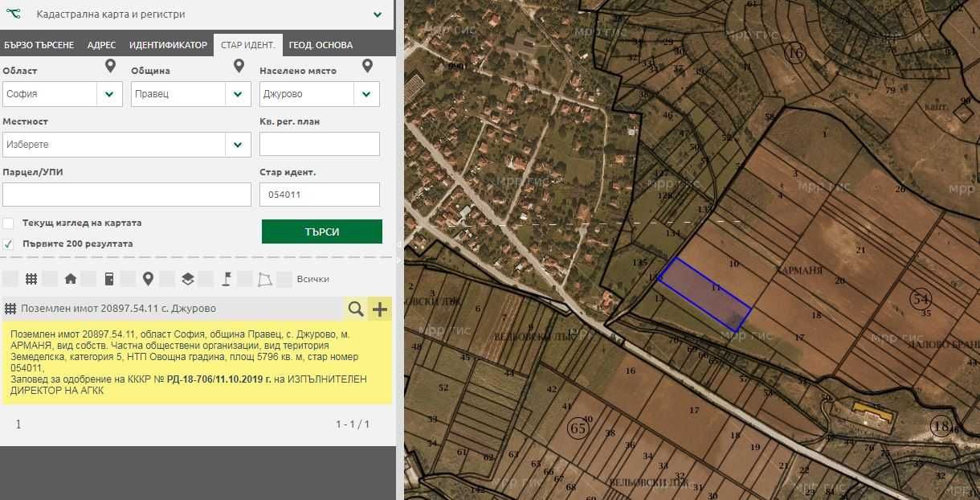The image size is (980, 500).
Task: Switch to the БЪРЗО ТЪРСЕНЕ tab
Action: [39, 45]
